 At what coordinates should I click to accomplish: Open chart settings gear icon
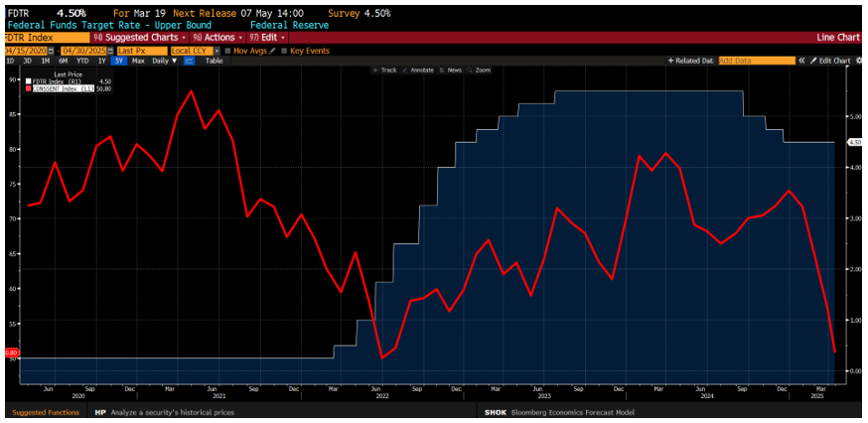coord(859,61)
